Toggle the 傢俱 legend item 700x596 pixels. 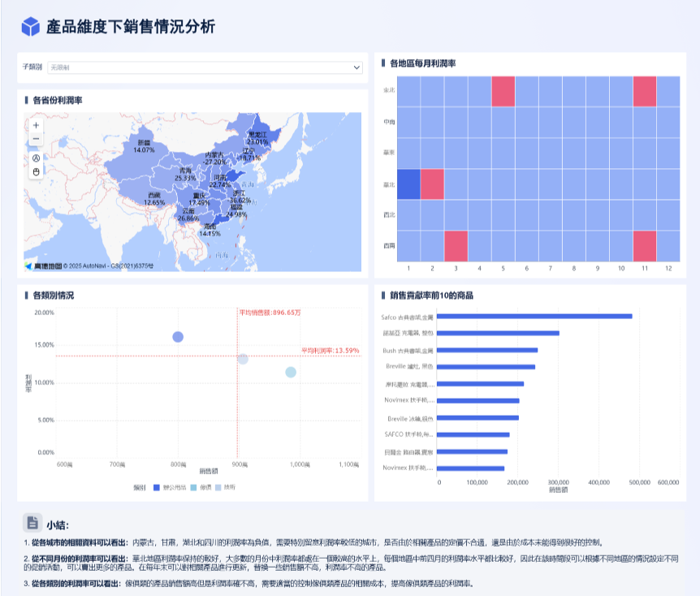pyautogui.click(x=201, y=487)
